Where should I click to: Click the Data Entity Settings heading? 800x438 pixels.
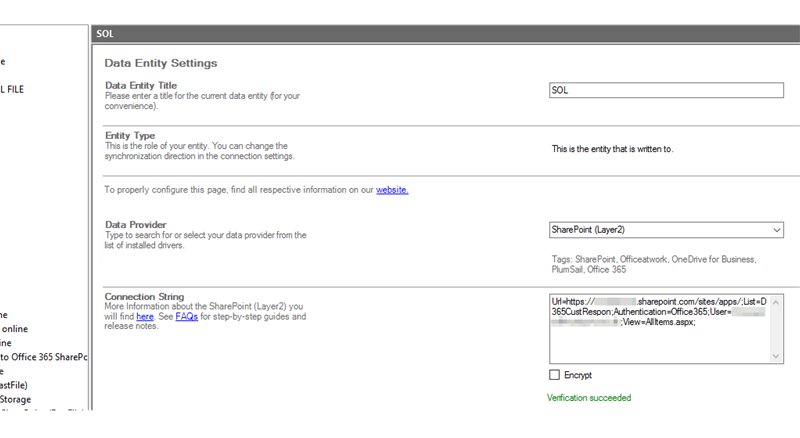(161, 63)
